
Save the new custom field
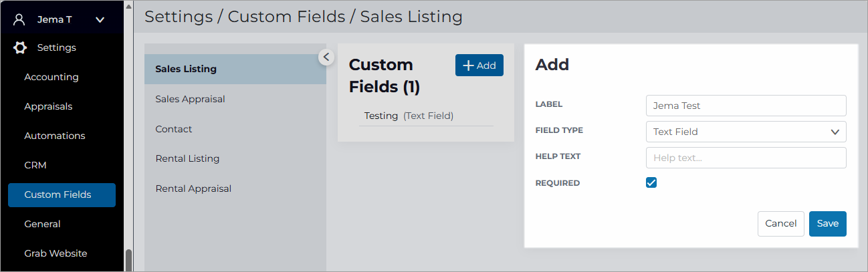pos(828,224)
